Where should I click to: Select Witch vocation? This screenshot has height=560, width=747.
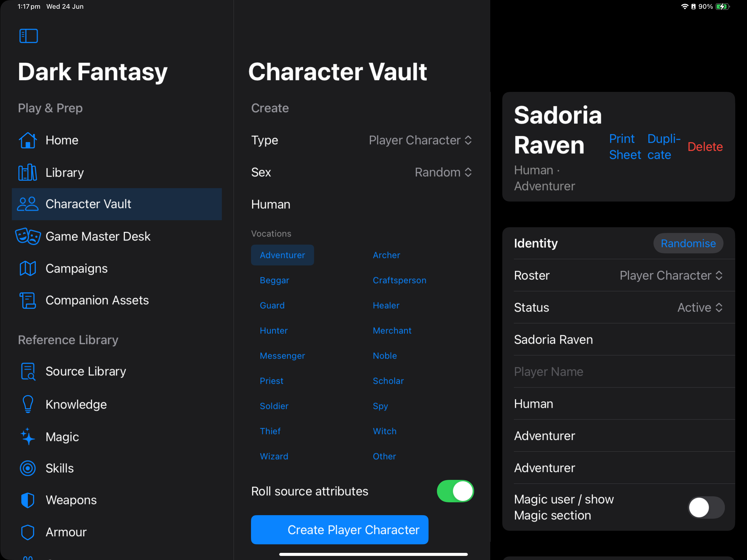385,431
